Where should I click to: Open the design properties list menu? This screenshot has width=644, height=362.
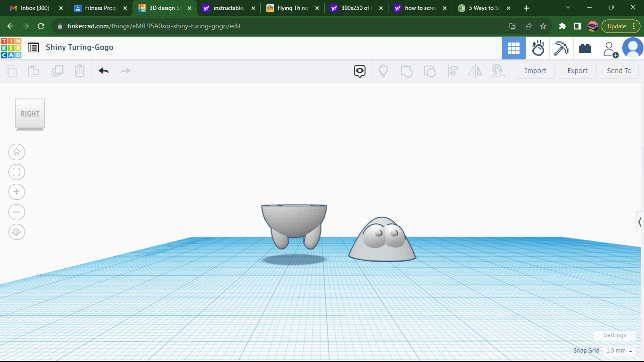(x=33, y=47)
